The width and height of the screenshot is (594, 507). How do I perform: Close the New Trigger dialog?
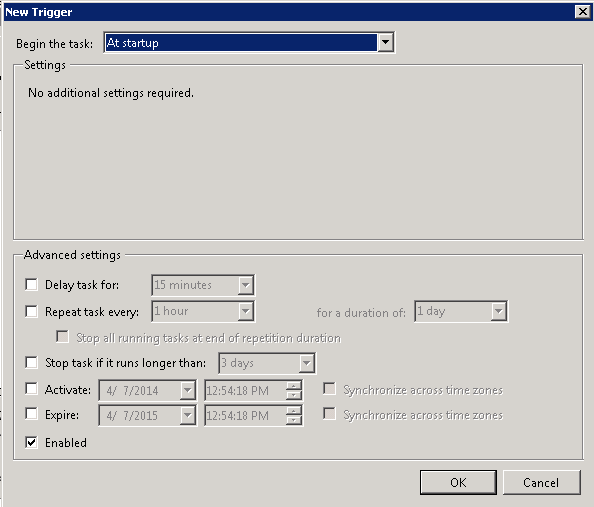(583, 12)
